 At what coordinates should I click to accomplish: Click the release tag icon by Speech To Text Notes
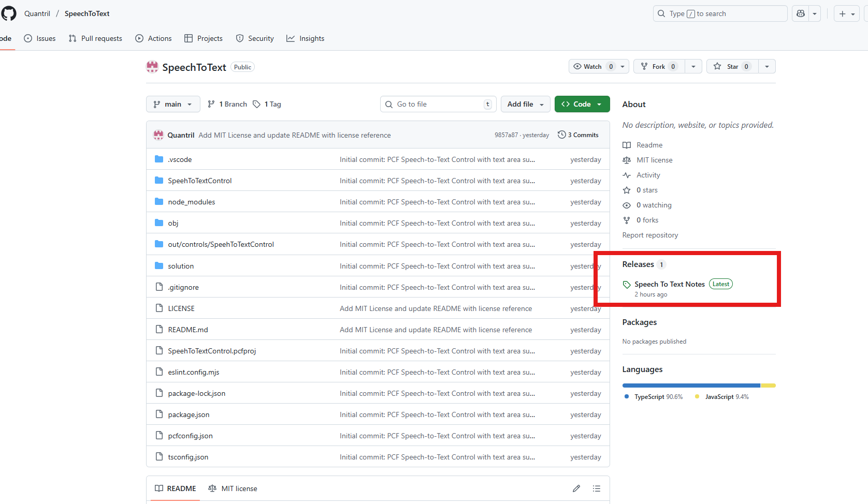coord(627,285)
